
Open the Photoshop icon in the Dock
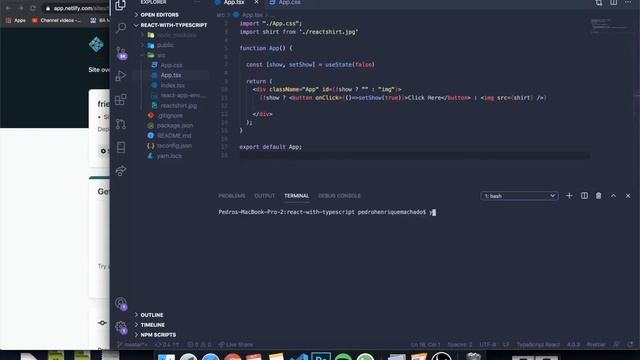tap(321, 356)
